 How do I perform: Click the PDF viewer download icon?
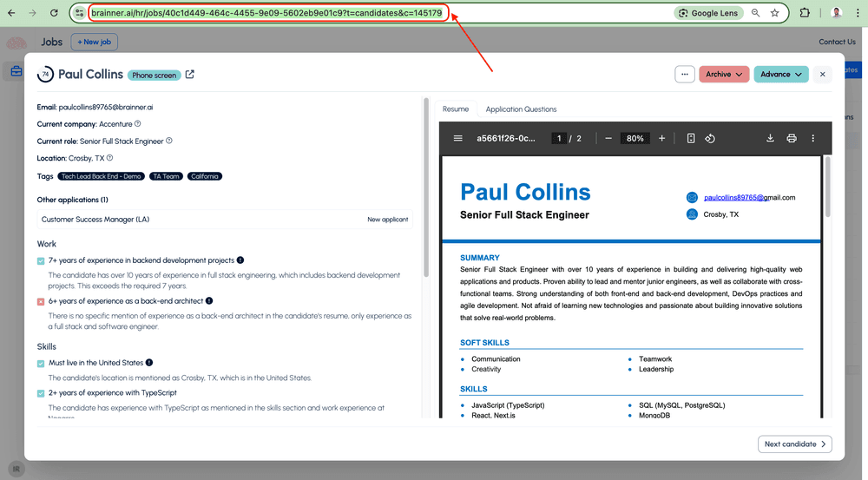[x=770, y=138]
